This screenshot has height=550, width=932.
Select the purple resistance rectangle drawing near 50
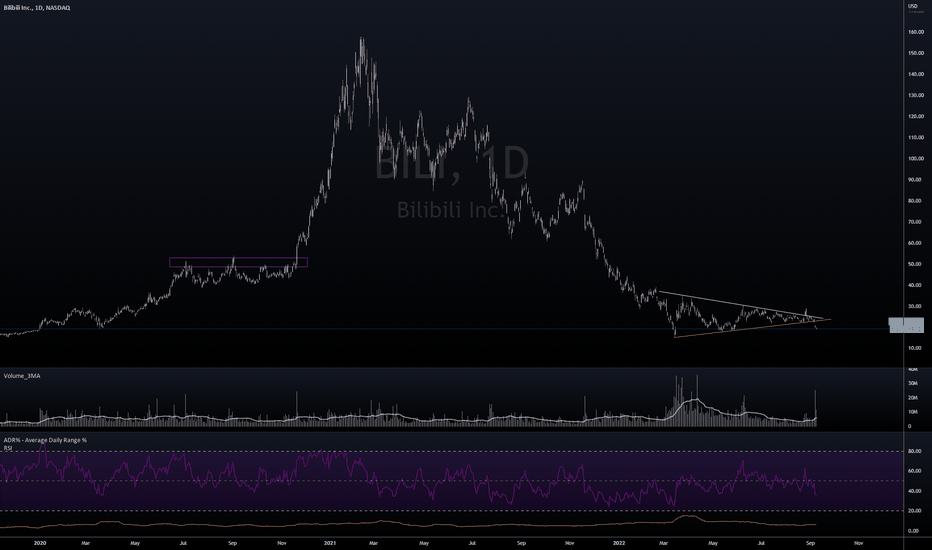238,262
